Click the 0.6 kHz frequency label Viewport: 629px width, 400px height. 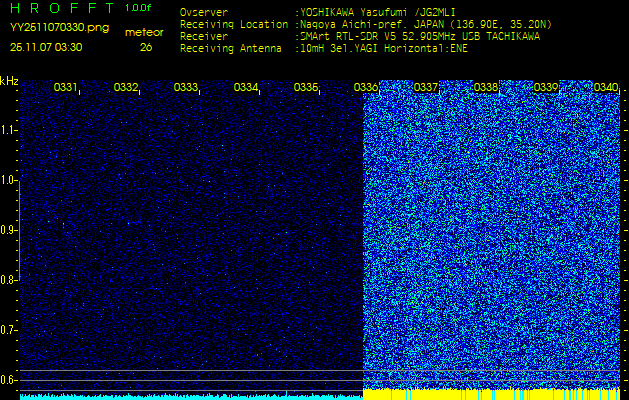[x=8, y=380]
